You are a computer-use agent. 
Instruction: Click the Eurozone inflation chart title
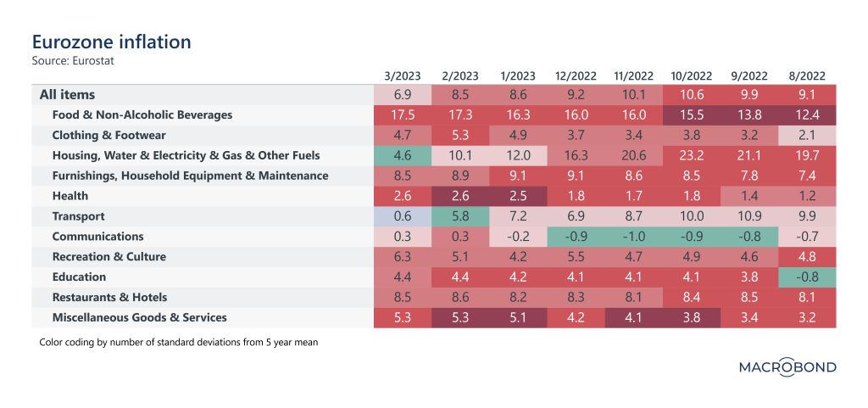tap(111, 42)
